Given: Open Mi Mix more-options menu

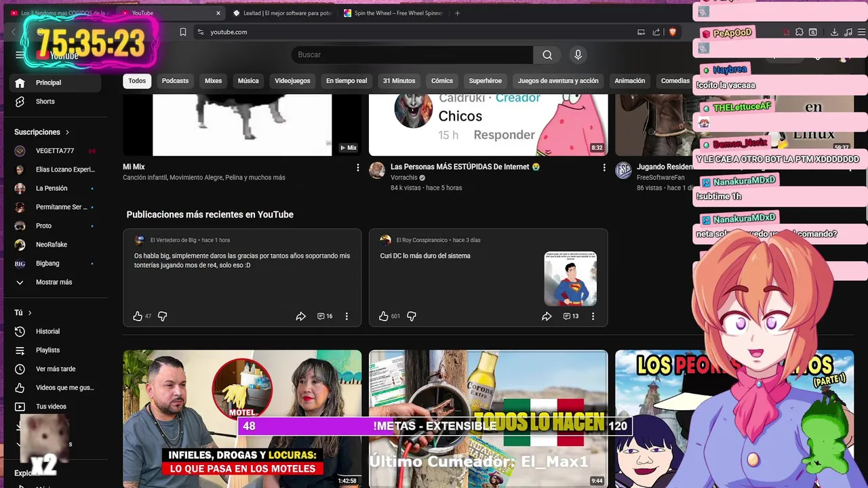Looking at the screenshot, I should point(358,167).
